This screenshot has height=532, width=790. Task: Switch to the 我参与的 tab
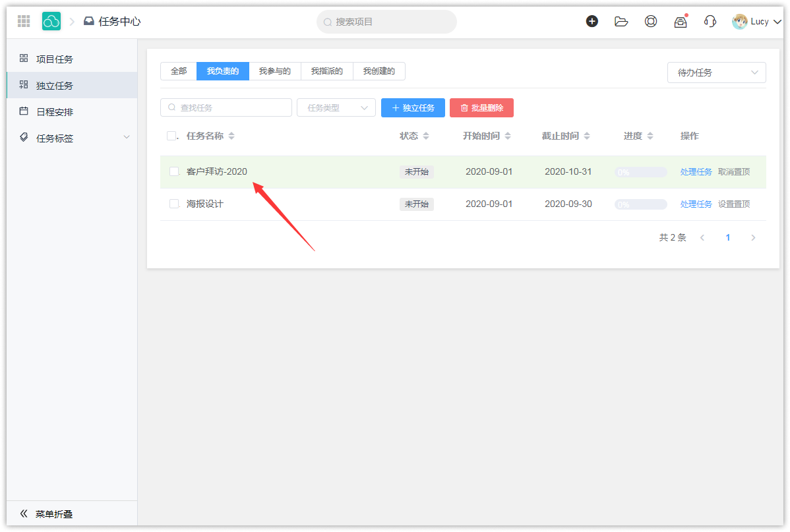click(275, 71)
